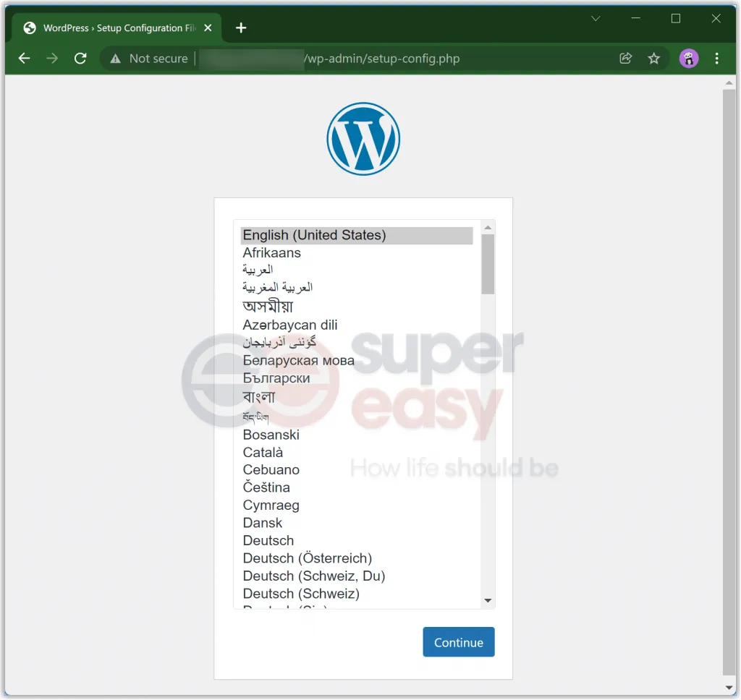The image size is (741, 700).
Task: Select Bosanski language option
Action: click(357, 435)
